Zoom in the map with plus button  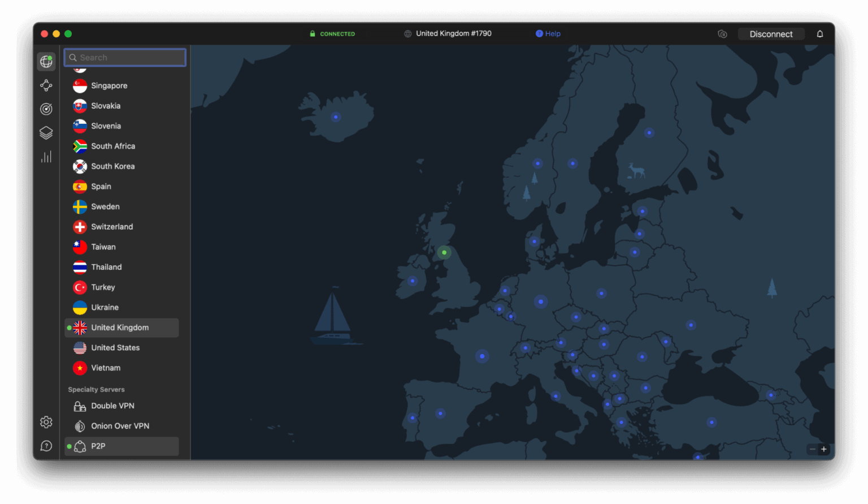click(x=823, y=449)
